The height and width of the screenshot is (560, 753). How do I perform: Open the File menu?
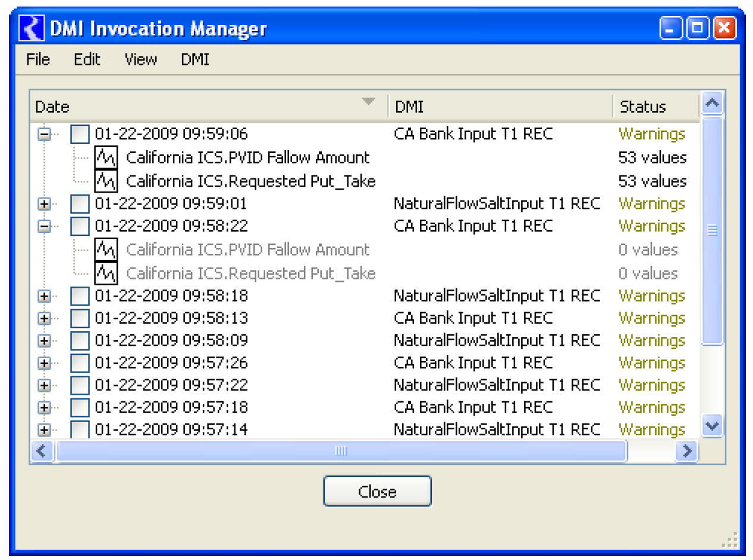(38, 59)
